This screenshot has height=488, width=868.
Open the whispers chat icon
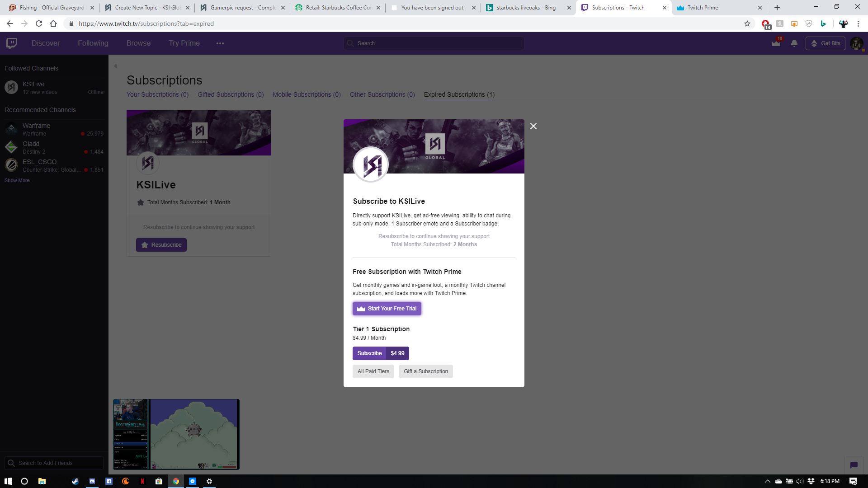point(854,465)
